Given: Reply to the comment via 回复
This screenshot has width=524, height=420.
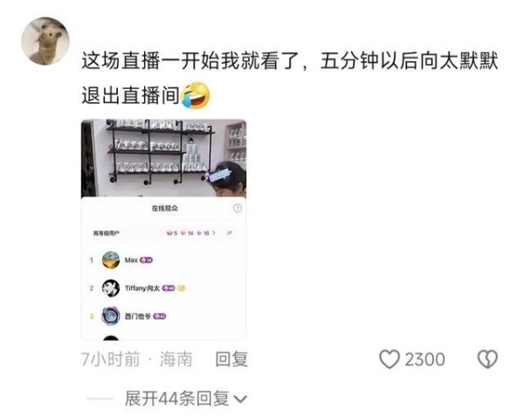Looking at the screenshot, I should point(231,360).
